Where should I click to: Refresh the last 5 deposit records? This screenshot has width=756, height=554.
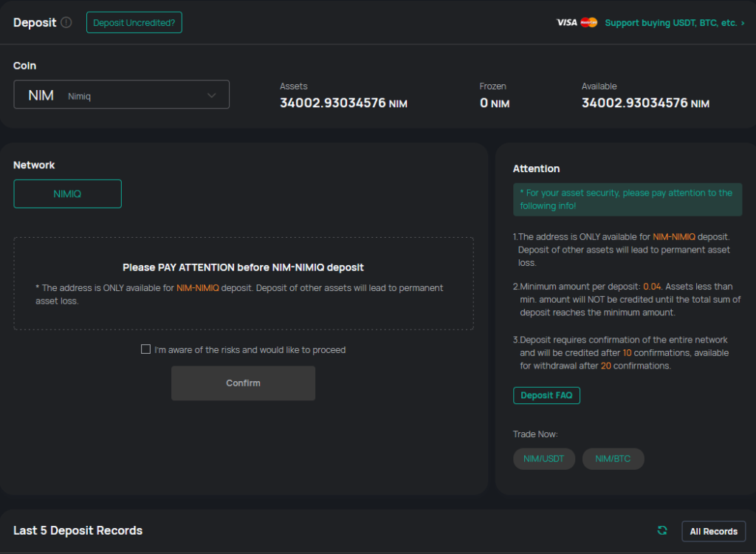point(662,530)
